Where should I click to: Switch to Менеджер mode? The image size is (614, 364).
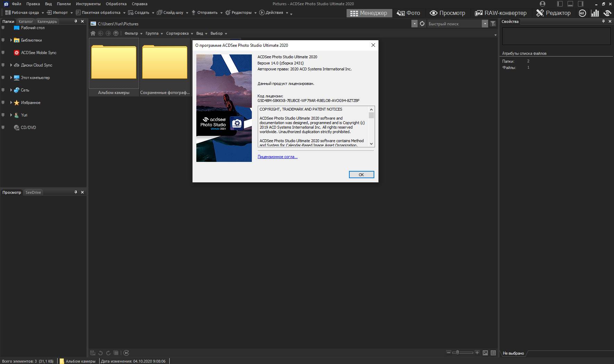tap(369, 13)
